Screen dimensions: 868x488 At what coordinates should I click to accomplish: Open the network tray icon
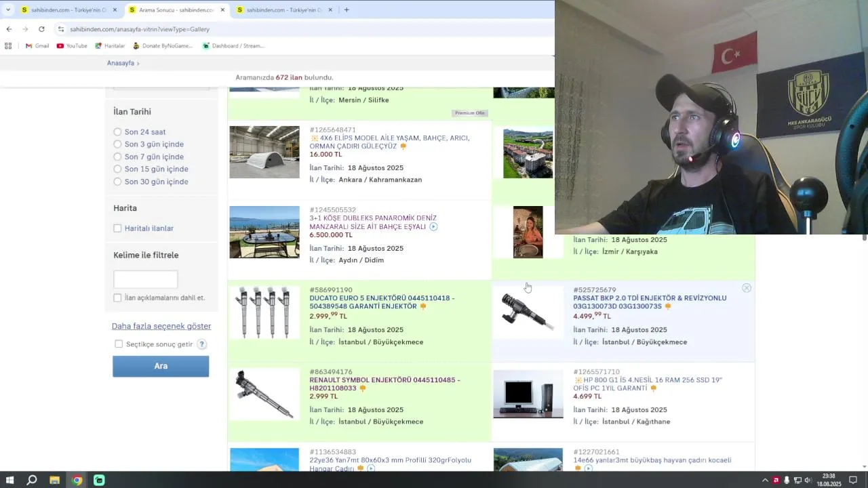tap(797, 480)
